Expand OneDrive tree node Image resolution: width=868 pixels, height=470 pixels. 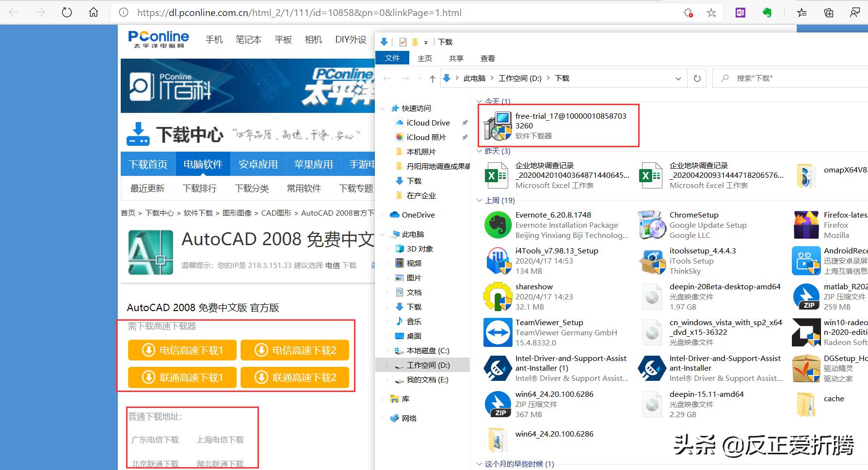click(383, 215)
